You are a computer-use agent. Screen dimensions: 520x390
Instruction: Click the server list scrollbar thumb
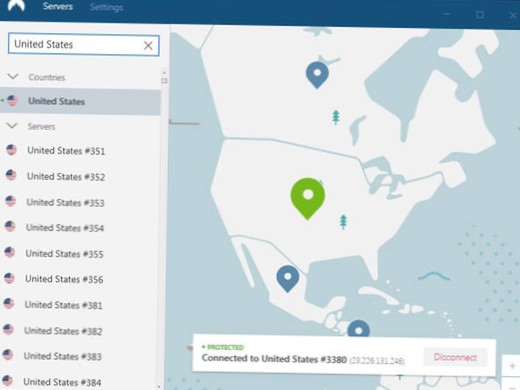tap(164, 81)
